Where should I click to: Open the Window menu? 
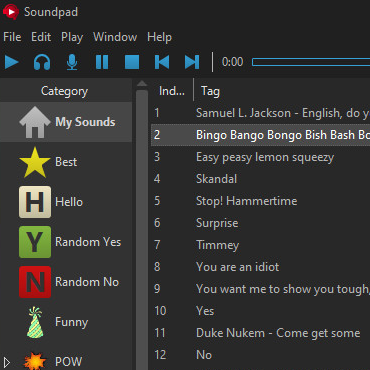(x=115, y=37)
